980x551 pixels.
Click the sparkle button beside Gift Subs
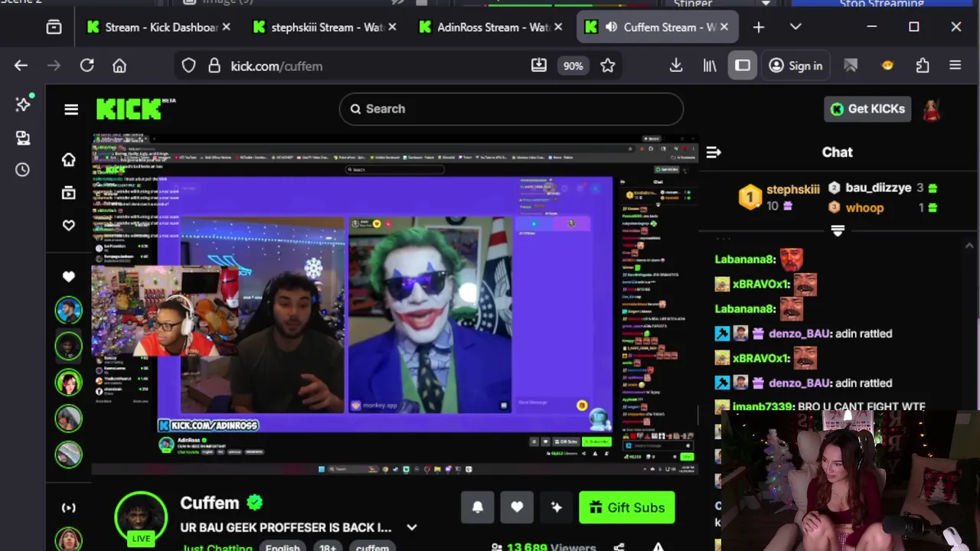pyautogui.click(x=557, y=507)
